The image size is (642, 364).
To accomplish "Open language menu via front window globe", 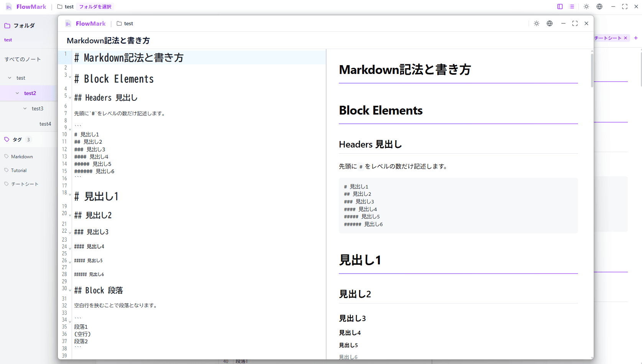I will (x=550, y=23).
